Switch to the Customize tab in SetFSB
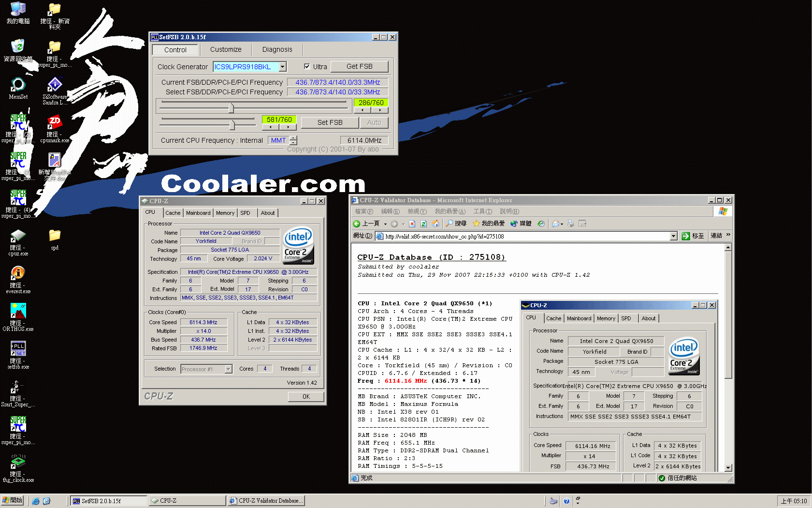This screenshot has height=508, width=812. tap(226, 49)
